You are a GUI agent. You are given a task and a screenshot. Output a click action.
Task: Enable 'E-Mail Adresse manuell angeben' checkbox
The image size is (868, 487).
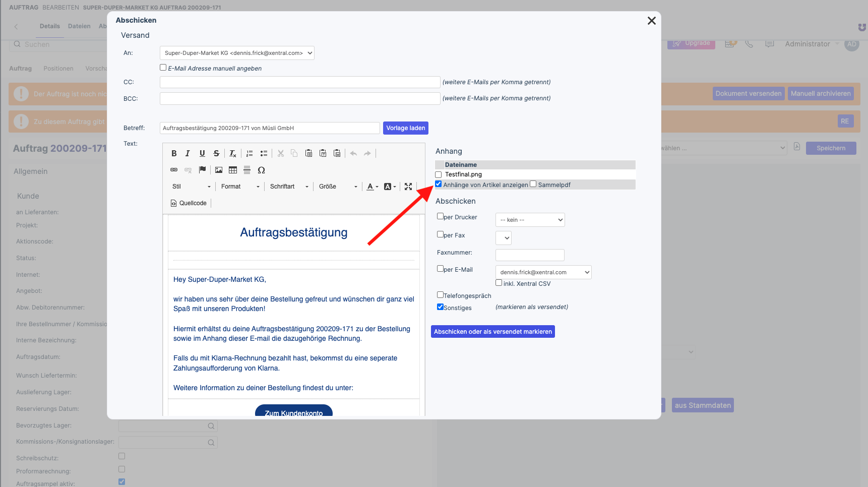pos(163,68)
